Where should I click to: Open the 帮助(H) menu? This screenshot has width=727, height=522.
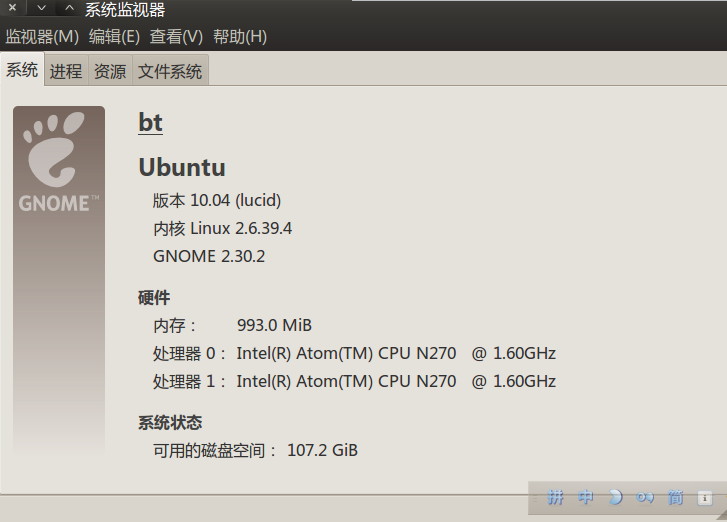240,37
